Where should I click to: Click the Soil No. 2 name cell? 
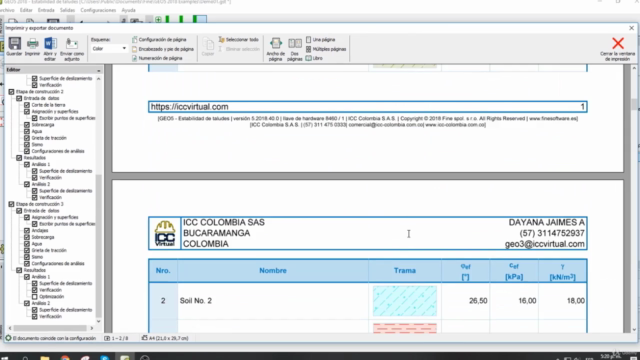coord(273,301)
